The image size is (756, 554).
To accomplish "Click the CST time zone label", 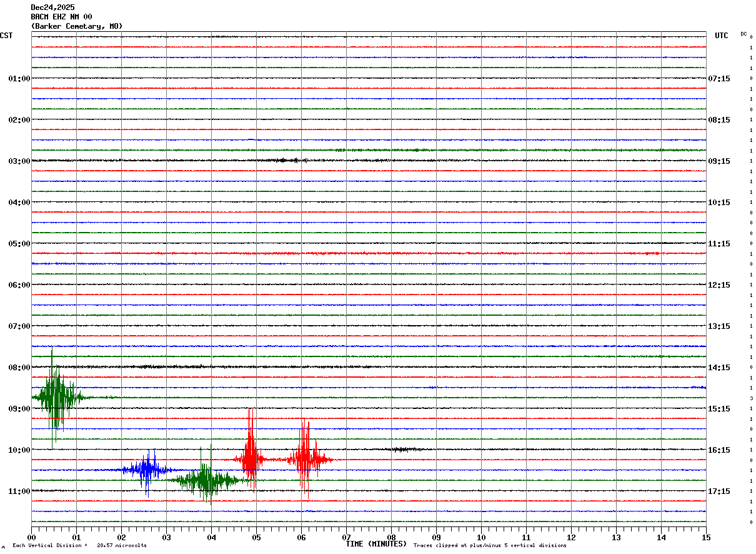I will (6, 36).
